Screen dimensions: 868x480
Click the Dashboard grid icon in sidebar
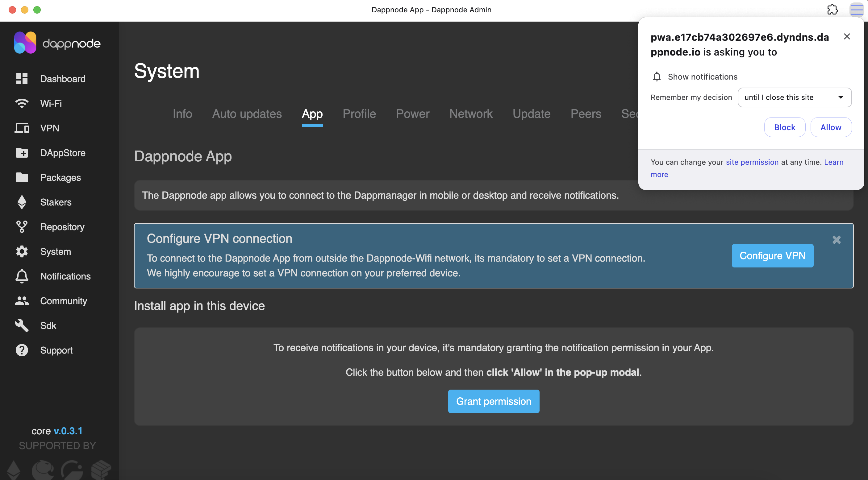coord(22,79)
